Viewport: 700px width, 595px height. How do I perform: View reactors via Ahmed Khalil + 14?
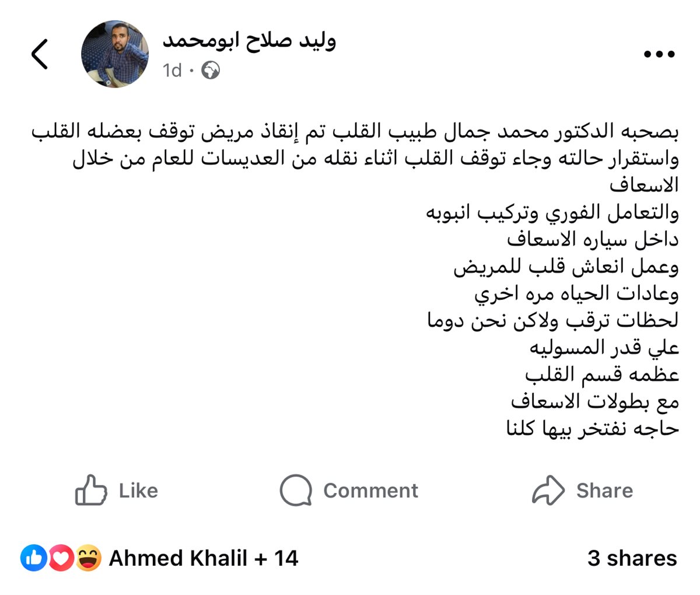(x=203, y=558)
